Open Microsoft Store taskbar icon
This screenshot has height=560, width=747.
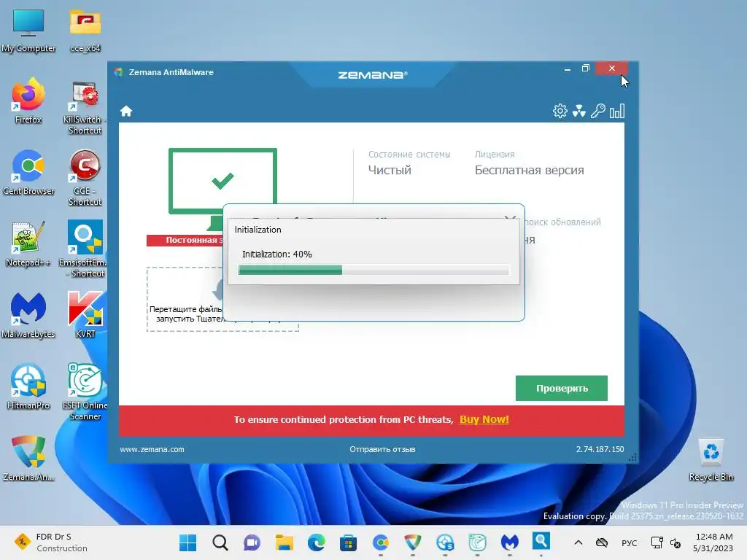point(348,542)
